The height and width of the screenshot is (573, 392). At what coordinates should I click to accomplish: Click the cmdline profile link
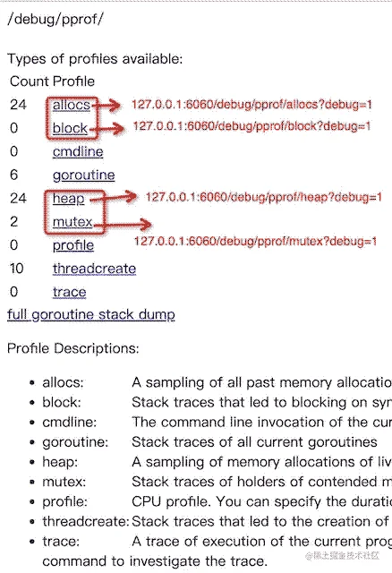pyautogui.click(x=78, y=151)
